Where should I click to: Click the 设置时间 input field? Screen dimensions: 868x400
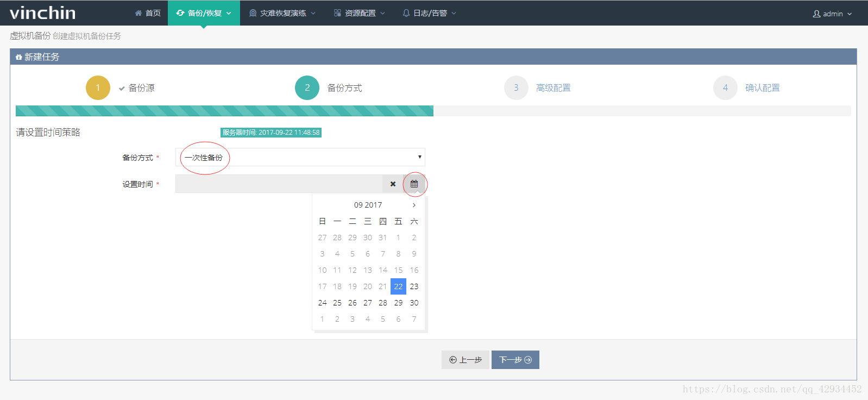pos(279,184)
